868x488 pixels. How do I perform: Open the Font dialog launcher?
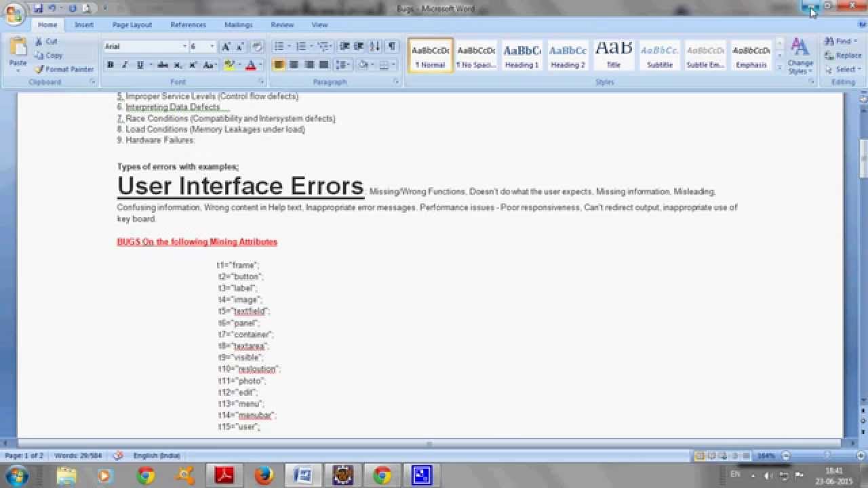261,81
